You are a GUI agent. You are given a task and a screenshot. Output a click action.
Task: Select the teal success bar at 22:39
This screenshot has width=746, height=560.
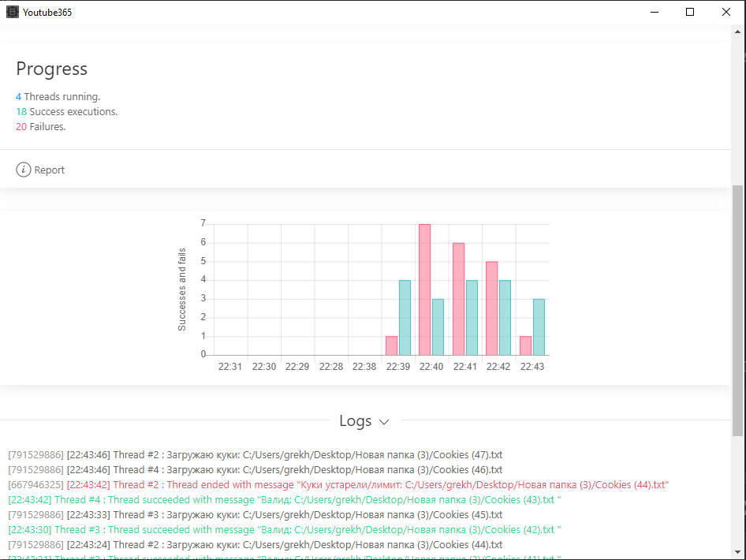pyautogui.click(x=405, y=317)
